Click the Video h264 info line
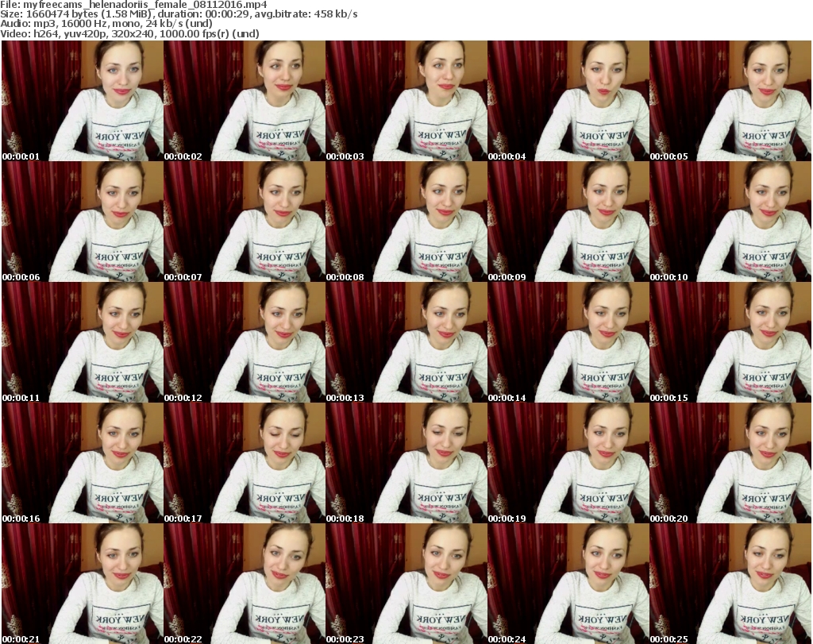 129,33
